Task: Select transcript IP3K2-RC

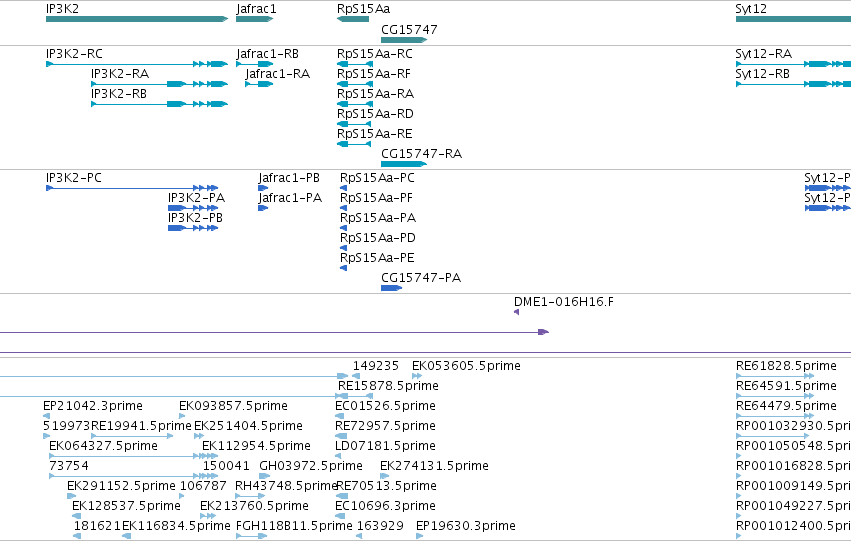Action: (x=137, y=64)
